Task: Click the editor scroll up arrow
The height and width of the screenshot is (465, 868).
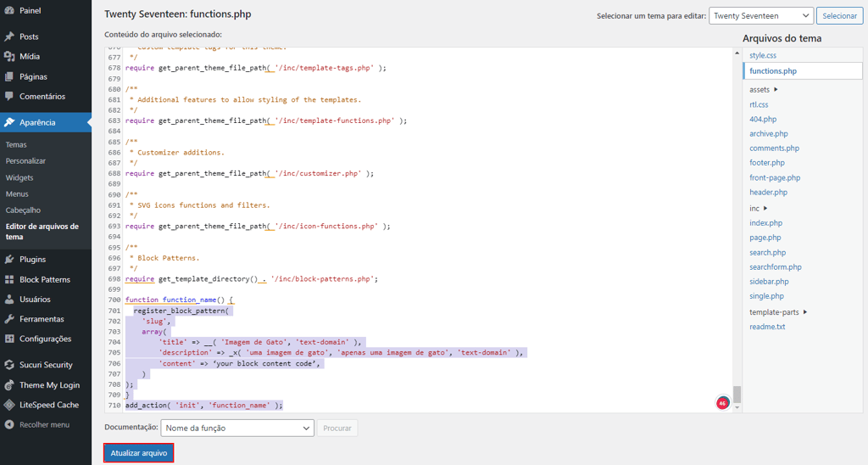Action: click(x=737, y=53)
